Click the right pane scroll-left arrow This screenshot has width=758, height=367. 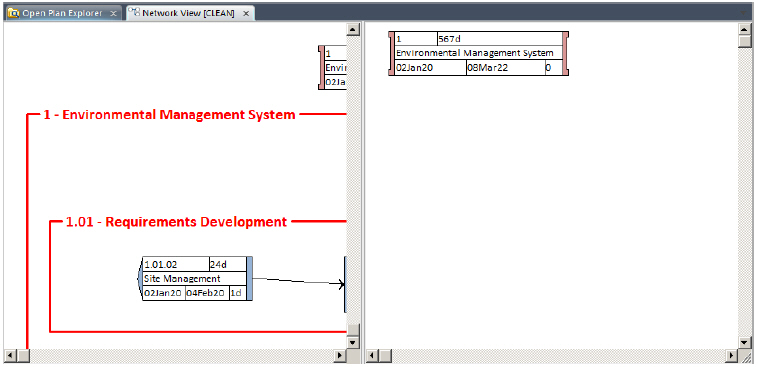pos(372,356)
